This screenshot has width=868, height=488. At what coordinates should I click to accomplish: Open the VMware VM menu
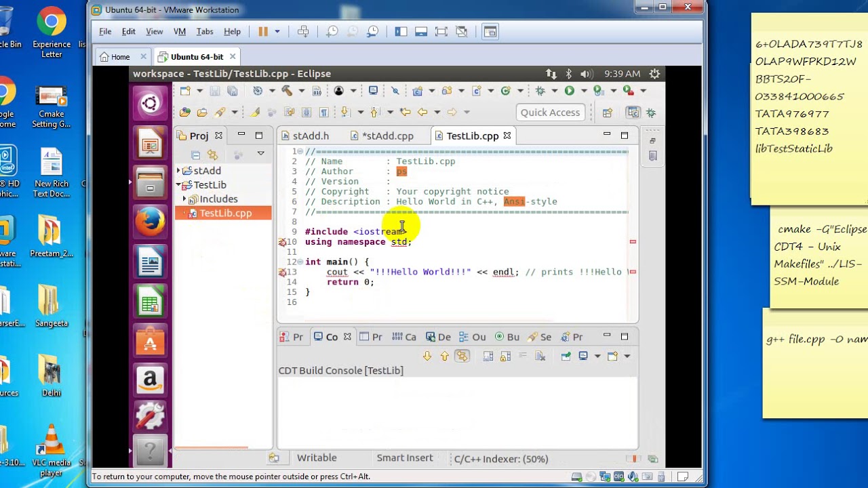[x=179, y=31]
